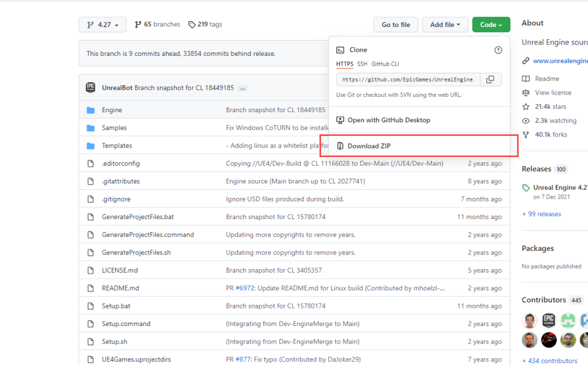This screenshot has height=366, width=588.
Task: Click the UnrealBot Epic Games avatar
Action: 91,88
